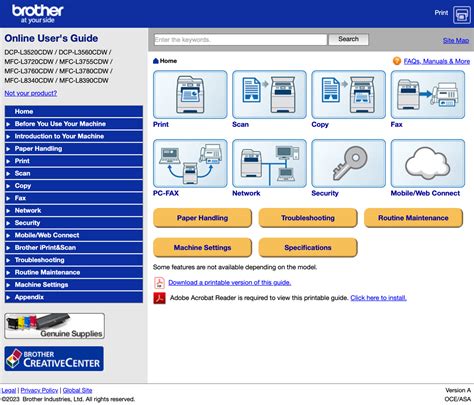Image resolution: width=474 pixels, height=405 pixels.
Task: Open the Security key tile image
Action: tap(348, 163)
